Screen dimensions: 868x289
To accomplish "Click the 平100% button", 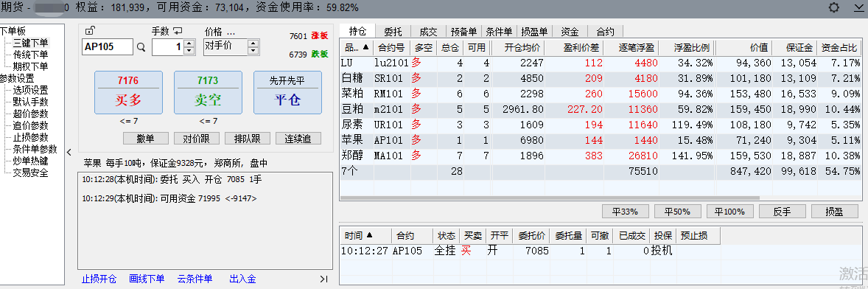I will [729, 212].
